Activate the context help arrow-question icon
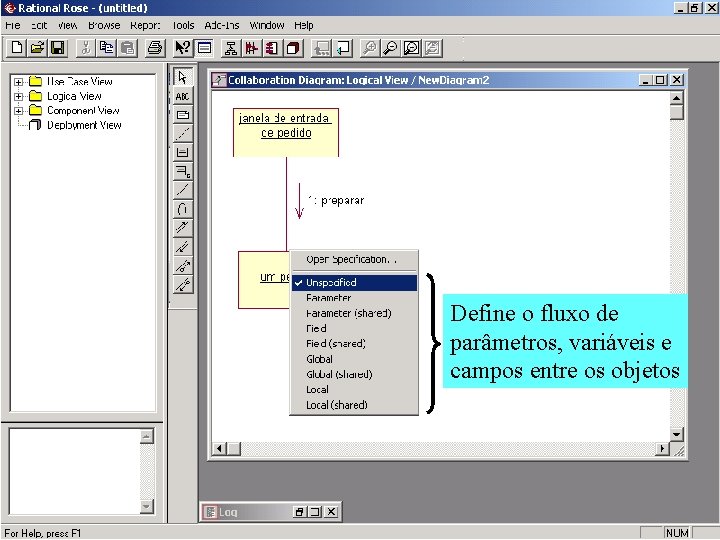The width and height of the screenshot is (720, 540). tap(182, 48)
